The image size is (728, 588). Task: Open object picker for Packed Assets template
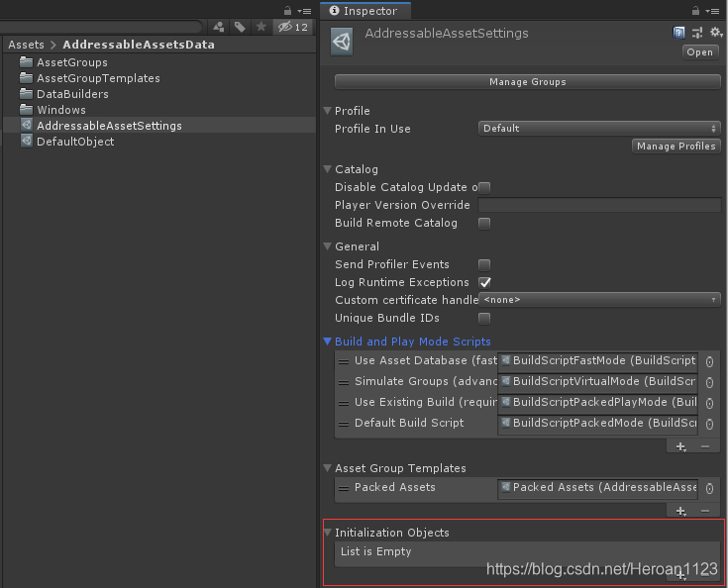pyautogui.click(x=709, y=488)
